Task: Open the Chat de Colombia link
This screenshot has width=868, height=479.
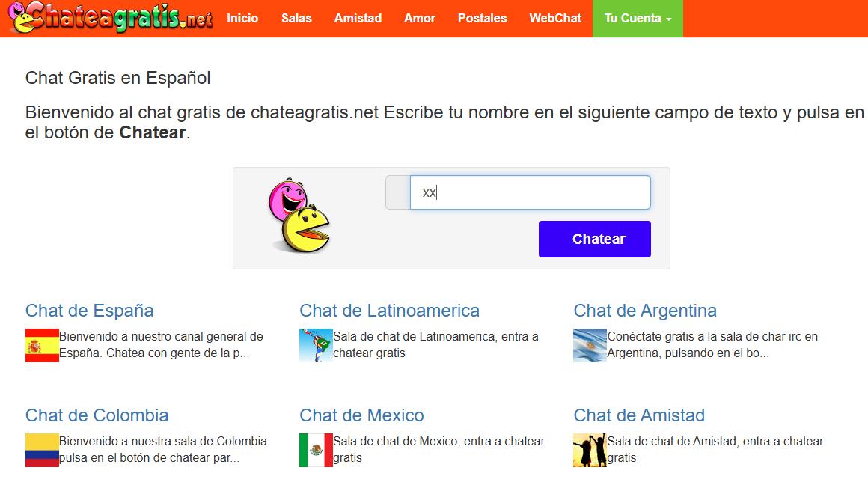Action: pyautogui.click(x=97, y=415)
